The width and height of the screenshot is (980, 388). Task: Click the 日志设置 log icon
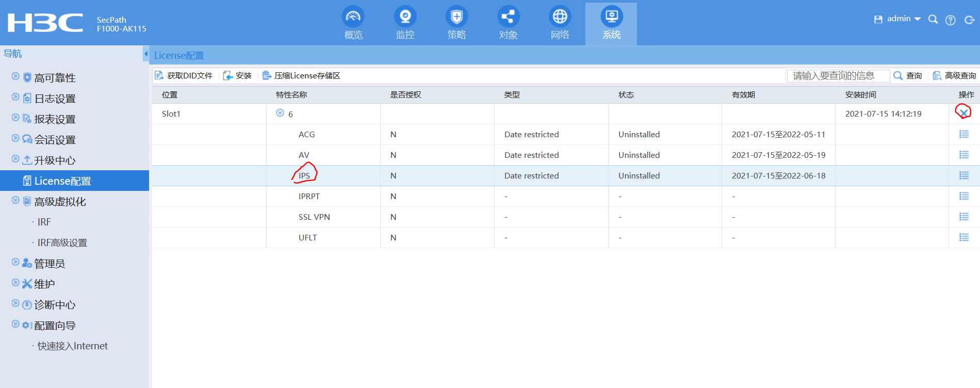click(x=27, y=99)
